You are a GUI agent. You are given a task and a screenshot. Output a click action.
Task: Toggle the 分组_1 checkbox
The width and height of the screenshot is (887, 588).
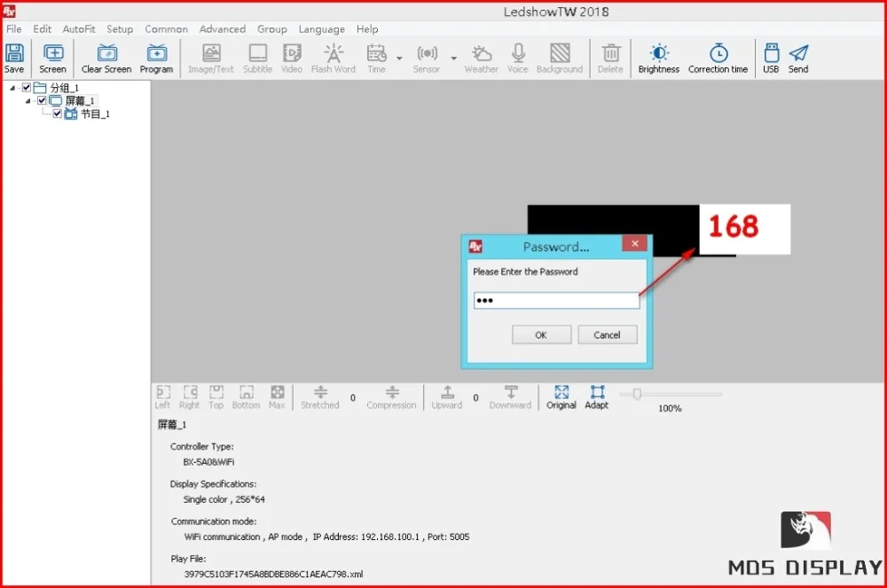(x=26, y=87)
